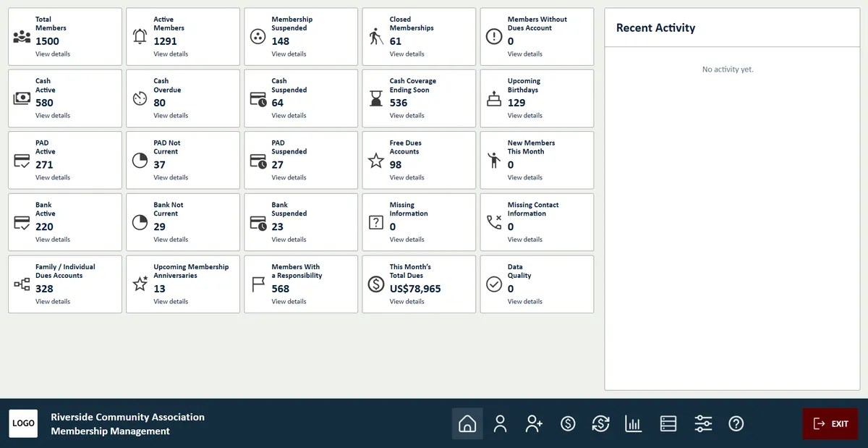Image resolution: width=868 pixels, height=448 pixels.
Task: Click the Missing Information question-box icon
Action: pyautogui.click(x=375, y=223)
